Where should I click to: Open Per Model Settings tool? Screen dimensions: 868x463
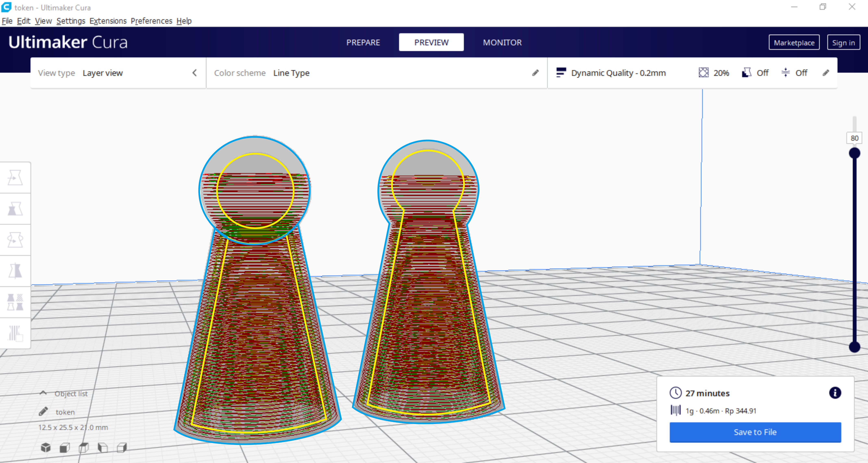15,302
